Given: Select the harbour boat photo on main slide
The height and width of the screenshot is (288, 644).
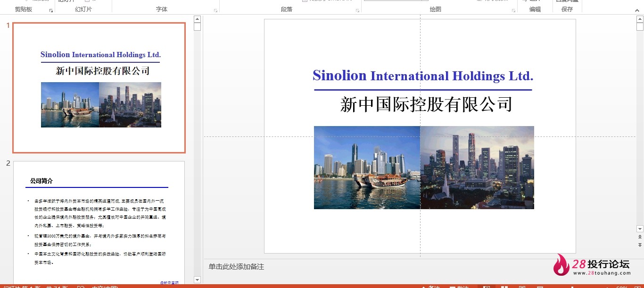Looking at the screenshot, I should (x=367, y=167).
